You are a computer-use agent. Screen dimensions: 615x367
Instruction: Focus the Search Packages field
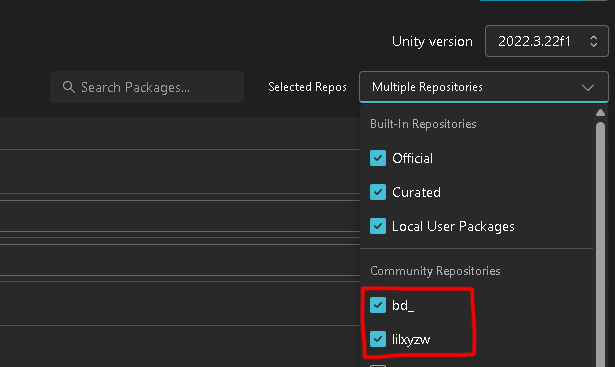147,87
